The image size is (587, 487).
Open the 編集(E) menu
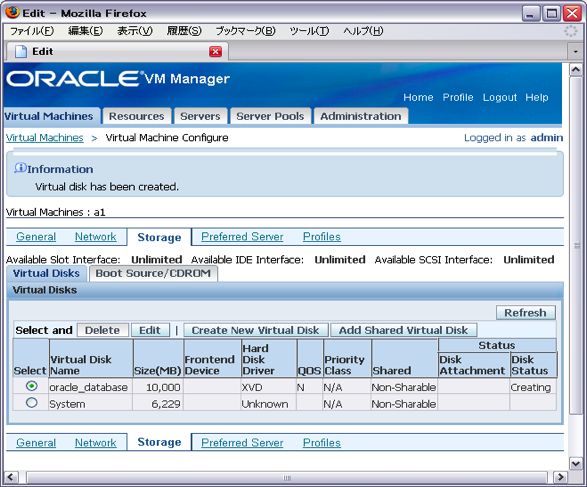[x=85, y=31]
